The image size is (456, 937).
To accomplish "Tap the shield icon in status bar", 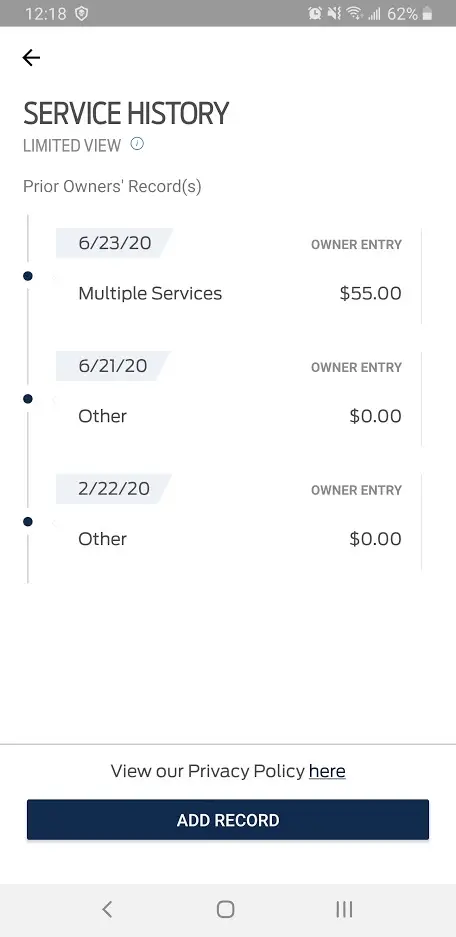I will [81, 13].
